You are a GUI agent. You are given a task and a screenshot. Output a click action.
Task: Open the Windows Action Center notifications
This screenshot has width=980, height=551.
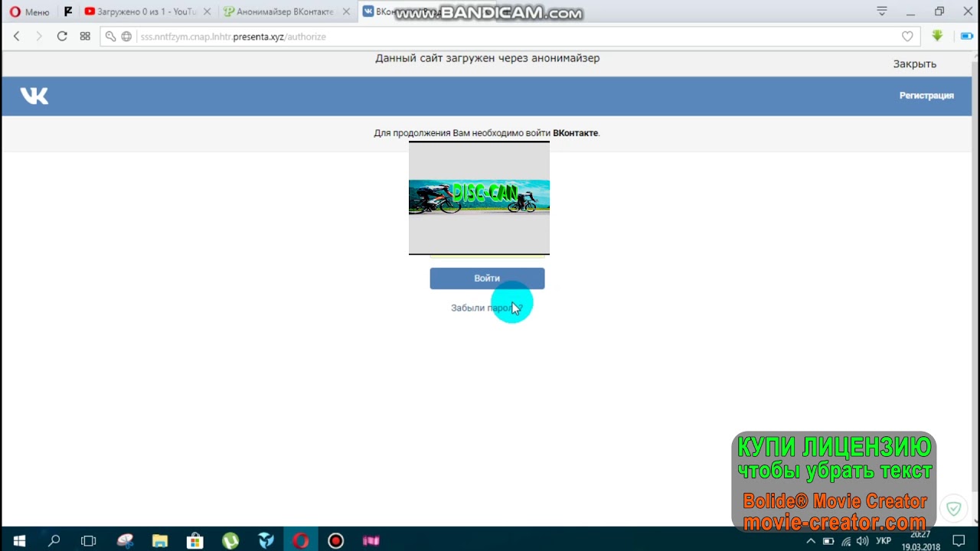(959, 540)
